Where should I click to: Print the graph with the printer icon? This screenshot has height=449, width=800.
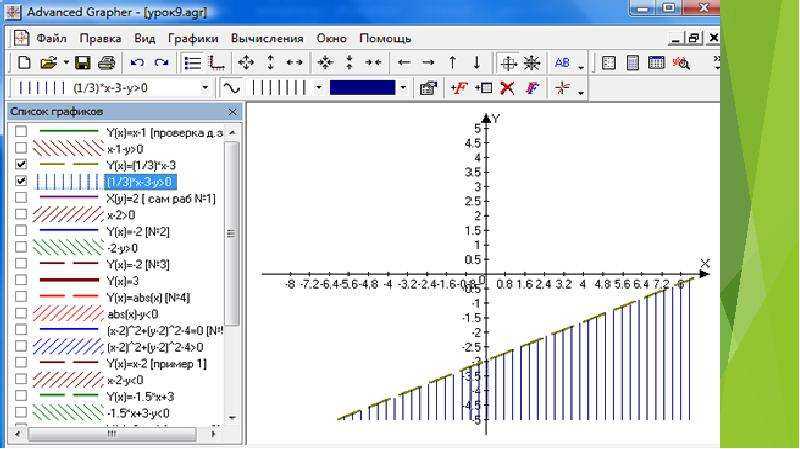pos(107,63)
